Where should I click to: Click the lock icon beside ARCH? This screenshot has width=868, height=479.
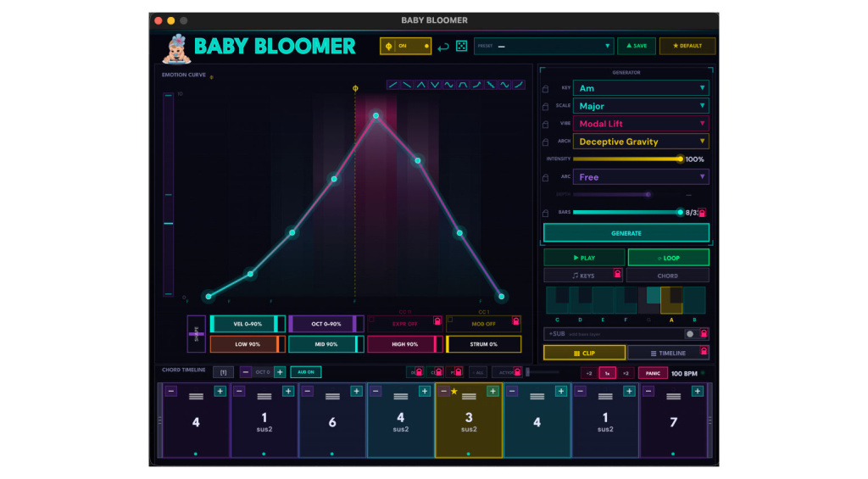pos(545,142)
